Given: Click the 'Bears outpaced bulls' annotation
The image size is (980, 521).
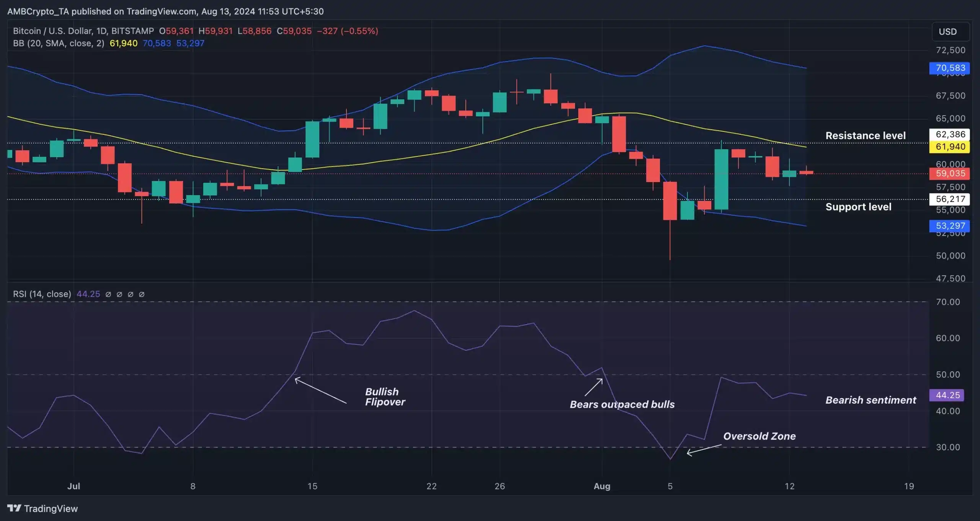Looking at the screenshot, I should point(622,404).
